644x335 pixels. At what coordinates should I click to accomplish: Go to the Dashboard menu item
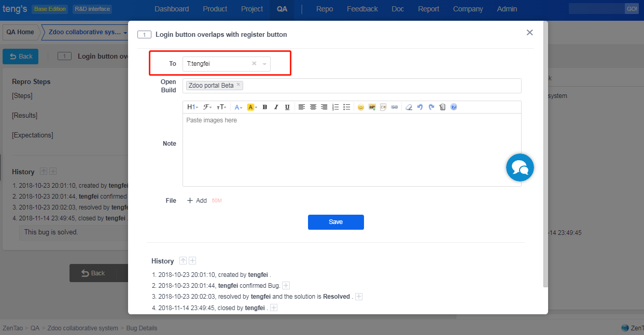coord(172,9)
